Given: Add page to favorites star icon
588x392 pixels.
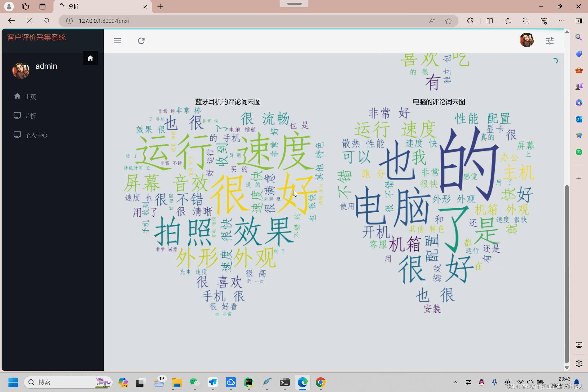Looking at the screenshot, I should coord(448,21).
